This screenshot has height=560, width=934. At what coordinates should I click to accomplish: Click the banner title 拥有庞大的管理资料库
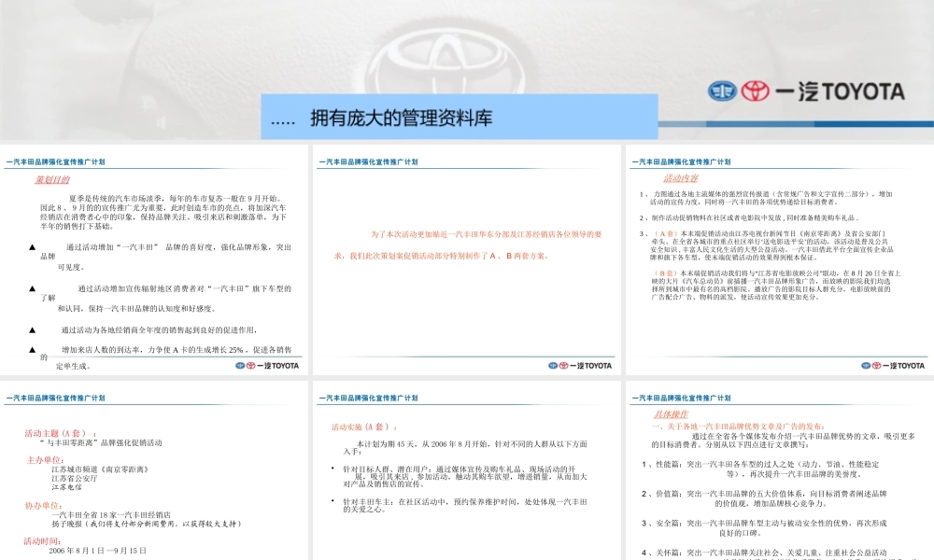401,118
